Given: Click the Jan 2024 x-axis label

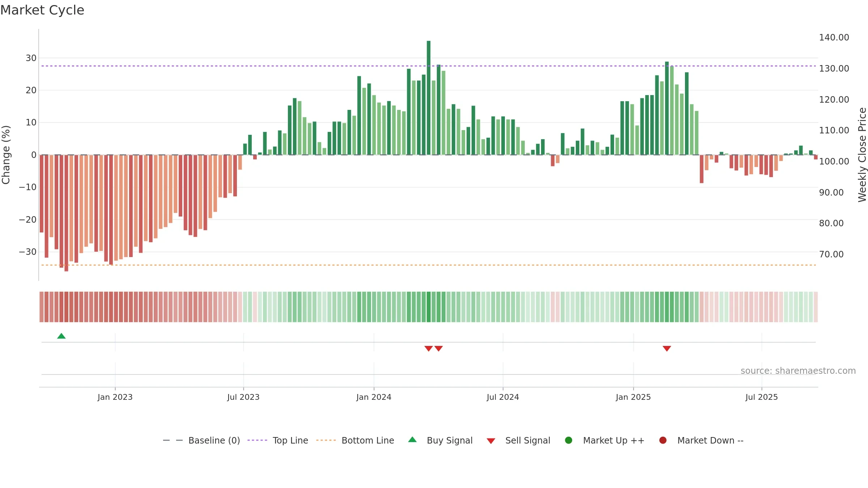Looking at the screenshot, I should tap(374, 397).
